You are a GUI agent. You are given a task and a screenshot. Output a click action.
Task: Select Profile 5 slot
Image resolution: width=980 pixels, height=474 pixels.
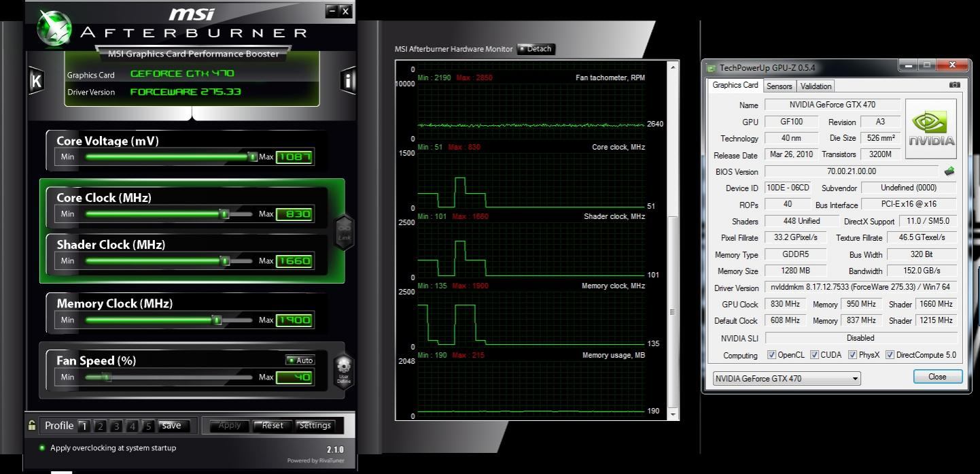tap(148, 426)
